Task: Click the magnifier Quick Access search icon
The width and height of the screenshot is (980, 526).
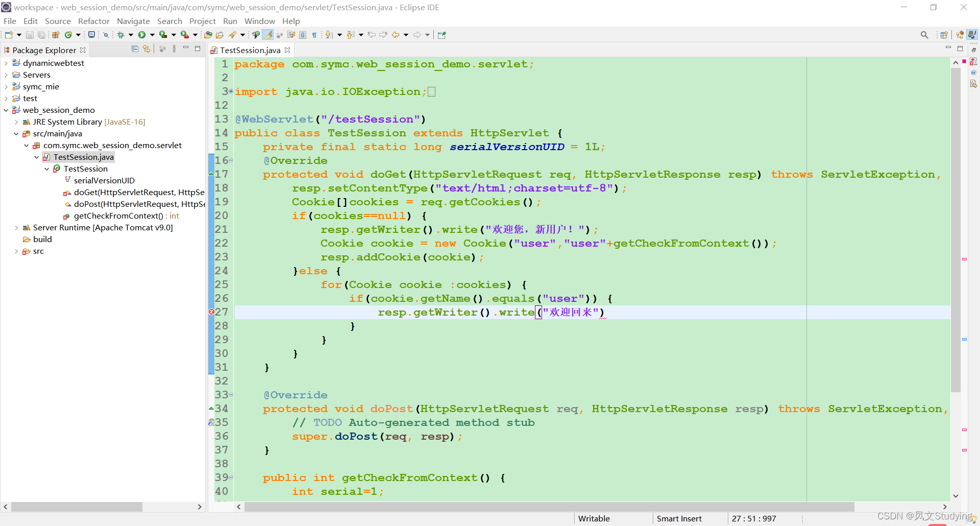Action: pyautogui.click(x=924, y=35)
